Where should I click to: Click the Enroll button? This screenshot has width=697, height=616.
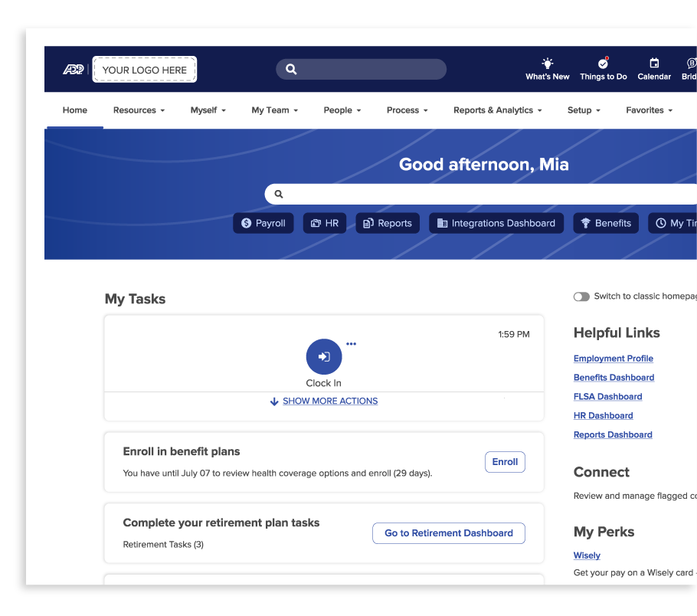(x=505, y=462)
